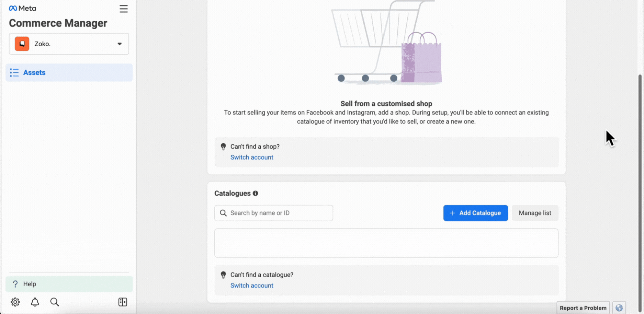
Task: Click Switch account under Can't find a catalogue
Action: click(x=252, y=286)
